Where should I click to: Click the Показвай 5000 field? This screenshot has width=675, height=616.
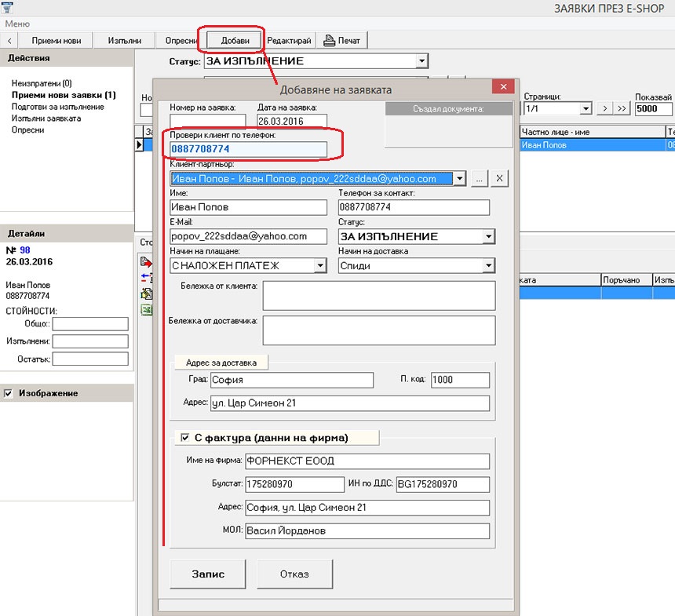point(653,108)
